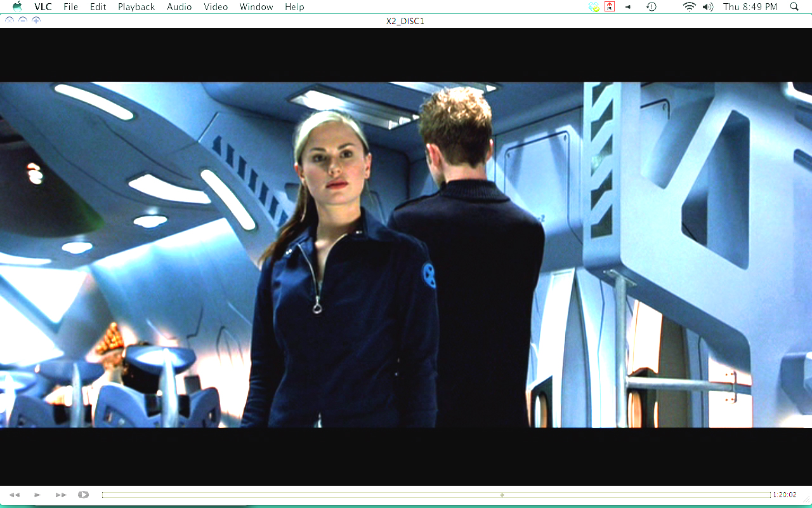Click the play button in VLC controls
Screen dimensions: 812x508
point(37,495)
